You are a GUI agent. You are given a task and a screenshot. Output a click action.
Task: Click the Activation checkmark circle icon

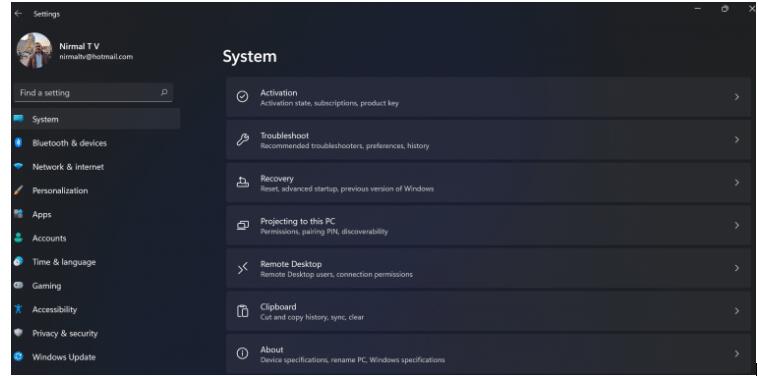click(x=242, y=97)
